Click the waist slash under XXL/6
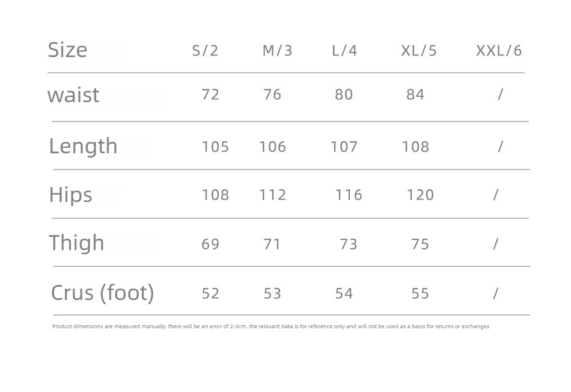 click(x=500, y=94)
